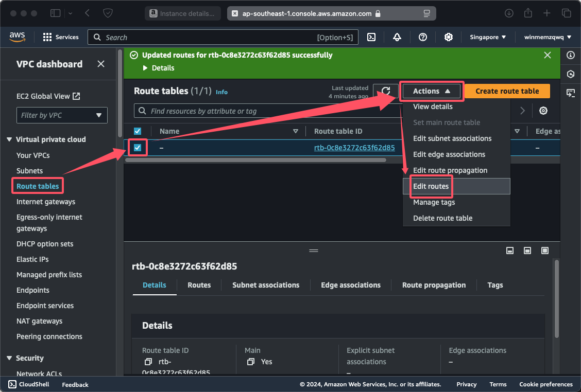Screen dimensions: 581x392
Task: Dismiss the green success banner
Action: click(548, 55)
